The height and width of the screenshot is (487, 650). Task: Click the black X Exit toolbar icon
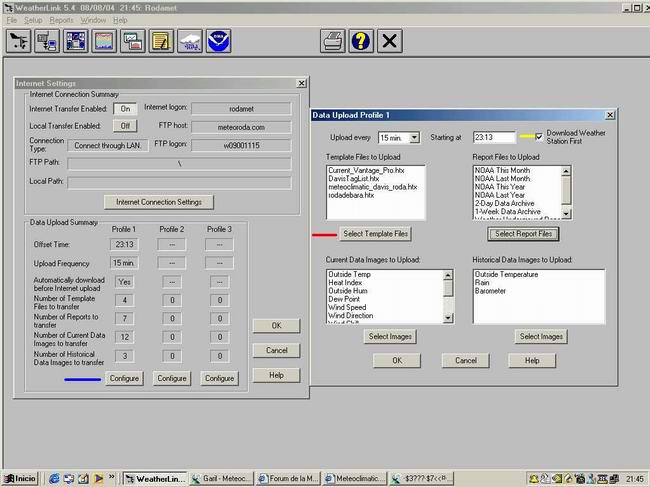point(389,41)
